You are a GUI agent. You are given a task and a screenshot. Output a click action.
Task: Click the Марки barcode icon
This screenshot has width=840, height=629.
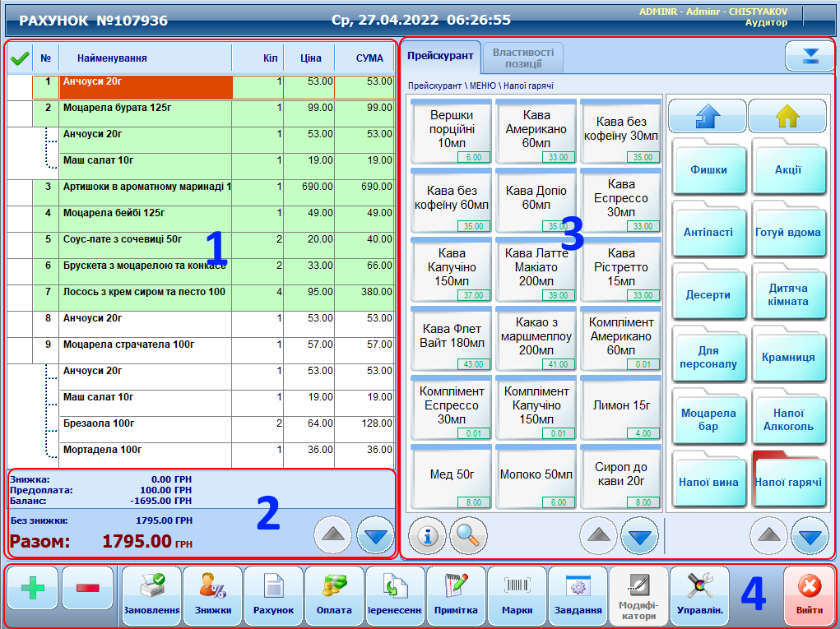coord(517,594)
